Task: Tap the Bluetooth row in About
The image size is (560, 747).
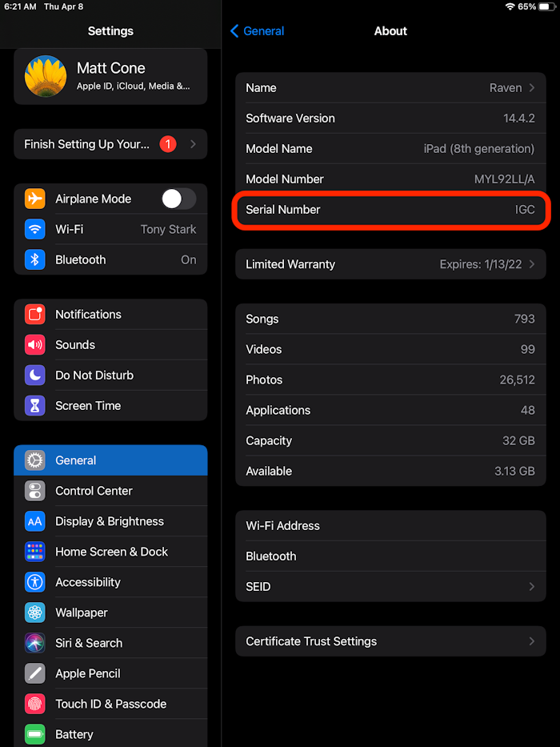Action: (x=390, y=556)
